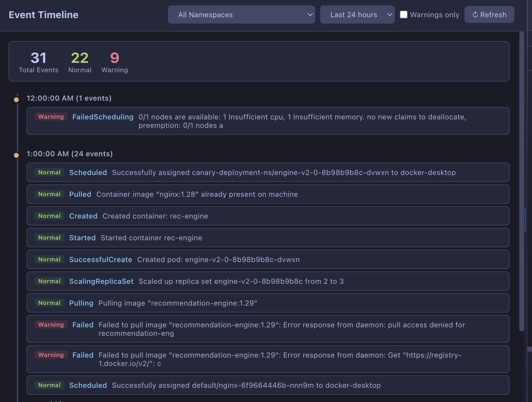Click the Normal badge on the Pulled event
Screen dimensions: 532x402
(x=49, y=194)
